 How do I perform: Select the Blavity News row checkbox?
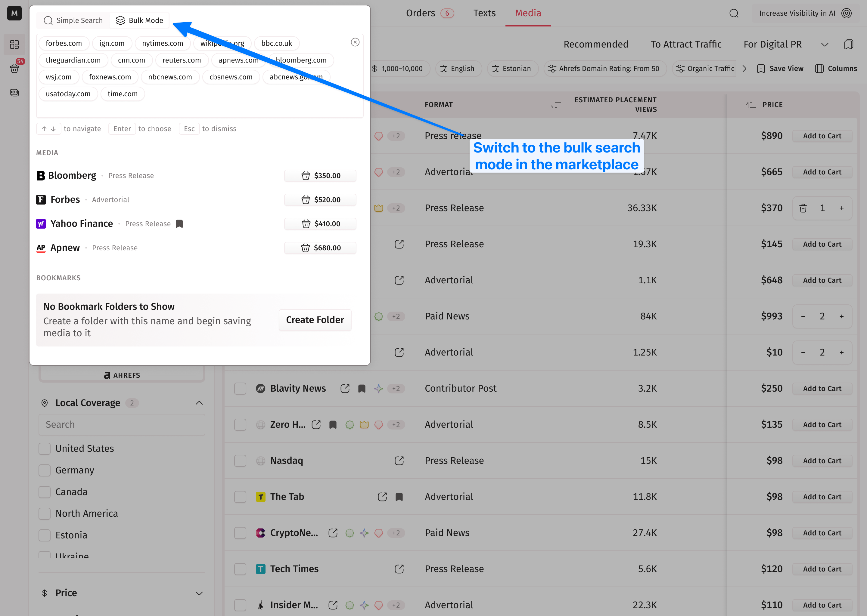pos(240,388)
